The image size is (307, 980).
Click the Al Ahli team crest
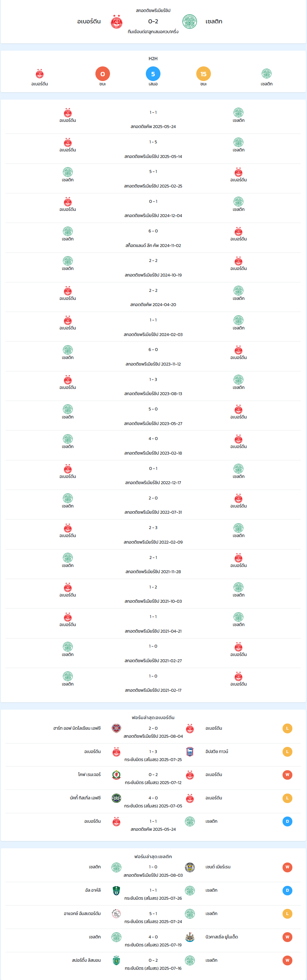[x=117, y=890]
